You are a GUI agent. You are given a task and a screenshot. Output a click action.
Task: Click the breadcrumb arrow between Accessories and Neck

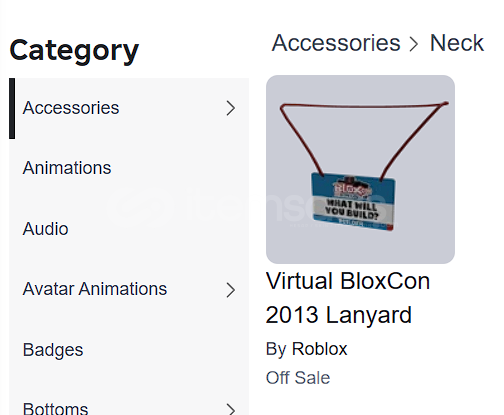click(x=414, y=44)
